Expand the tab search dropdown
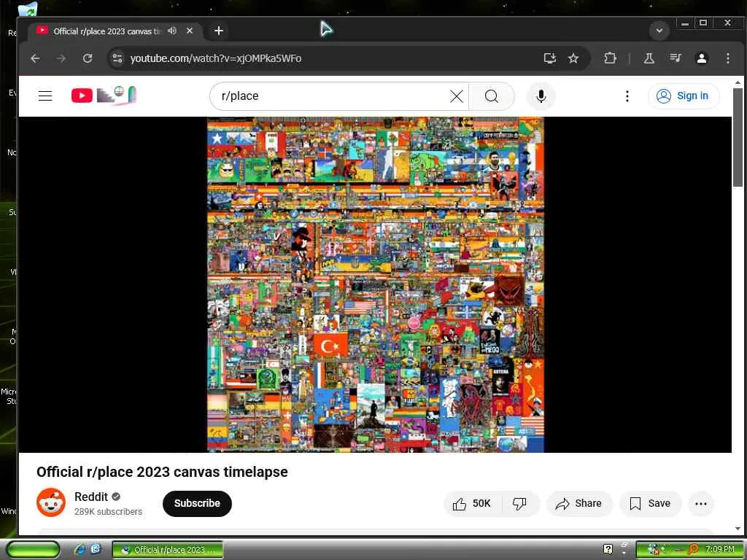Screen dimensions: 747x560 (x=659, y=31)
